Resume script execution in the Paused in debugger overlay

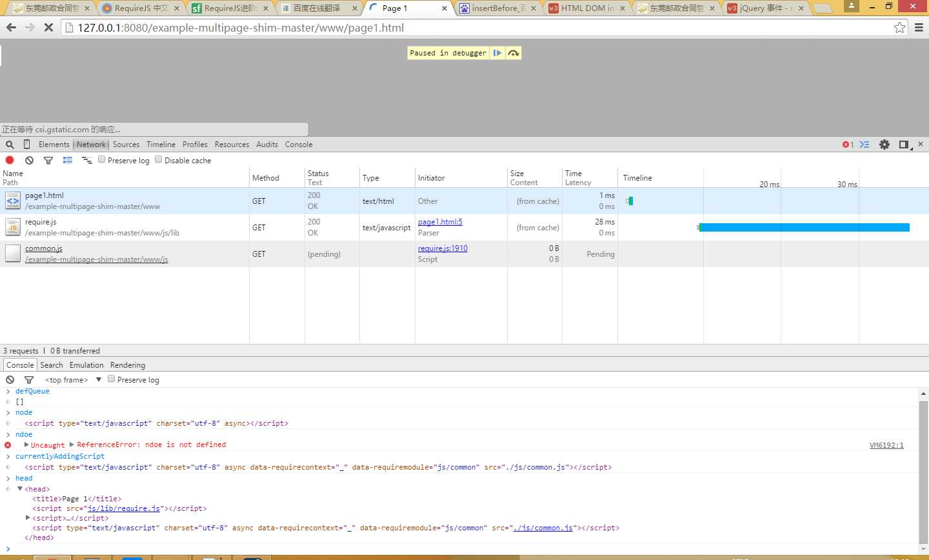tap(497, 53)
